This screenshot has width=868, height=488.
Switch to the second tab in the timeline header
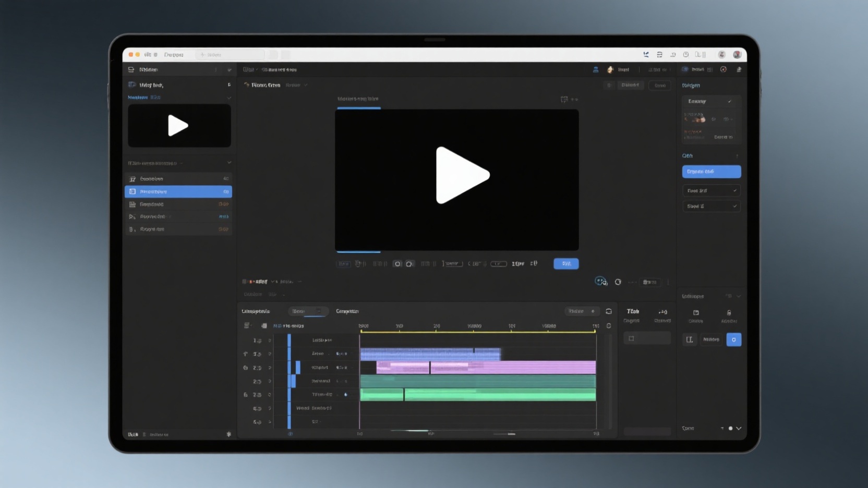point(347,311)
